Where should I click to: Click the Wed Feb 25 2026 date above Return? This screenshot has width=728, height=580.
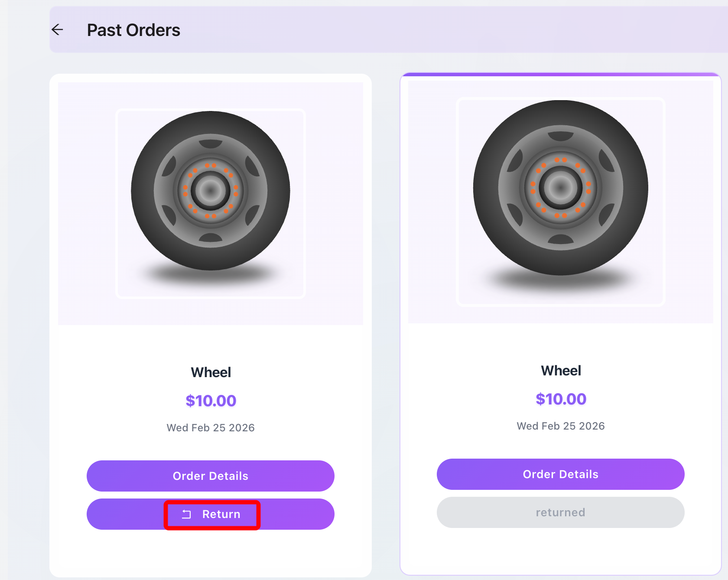211,428
